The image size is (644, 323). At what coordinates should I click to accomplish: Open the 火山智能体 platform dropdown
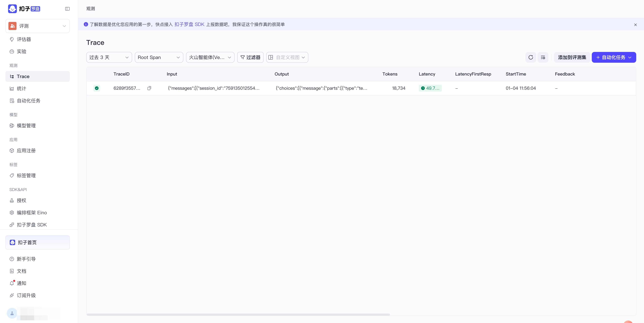tap(210, 57)
